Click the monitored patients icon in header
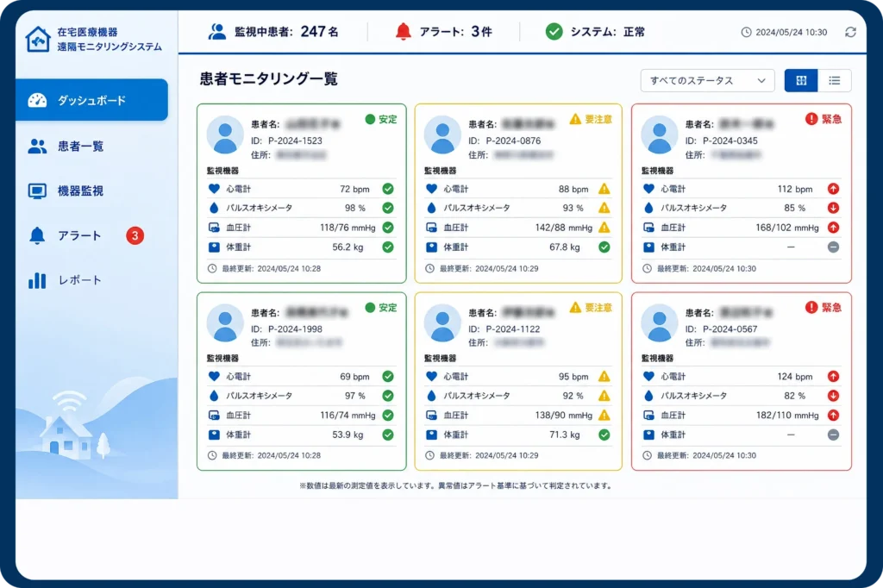Viewport: 883px width, 588px height. [216, 32]
